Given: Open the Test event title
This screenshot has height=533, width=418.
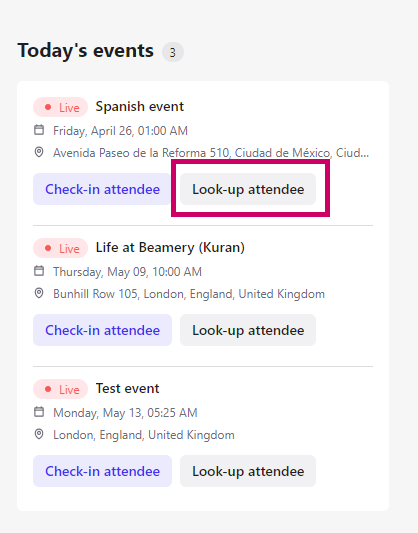Looking at the screenshot, I should (x=127, y=389).
